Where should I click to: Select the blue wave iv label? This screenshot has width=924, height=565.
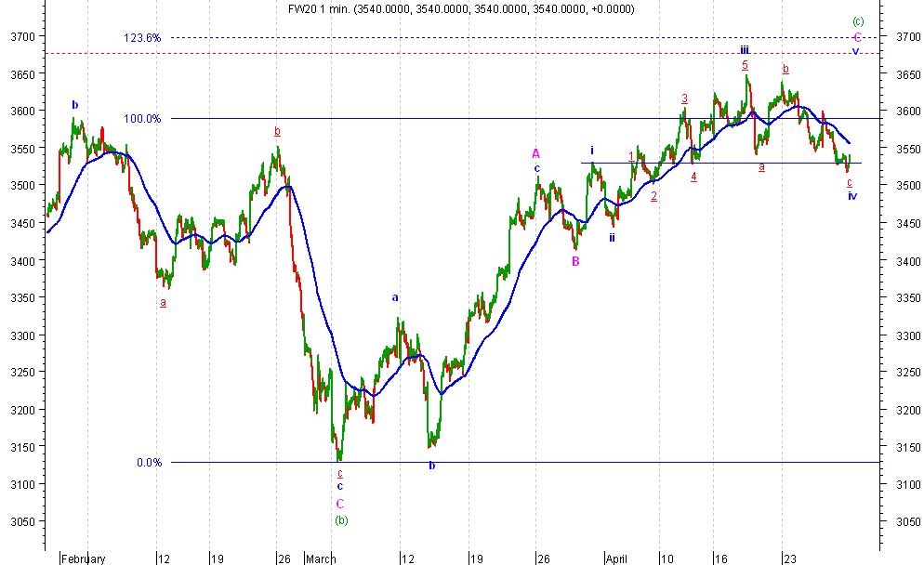pyautogui.click(x=852, y=196)
